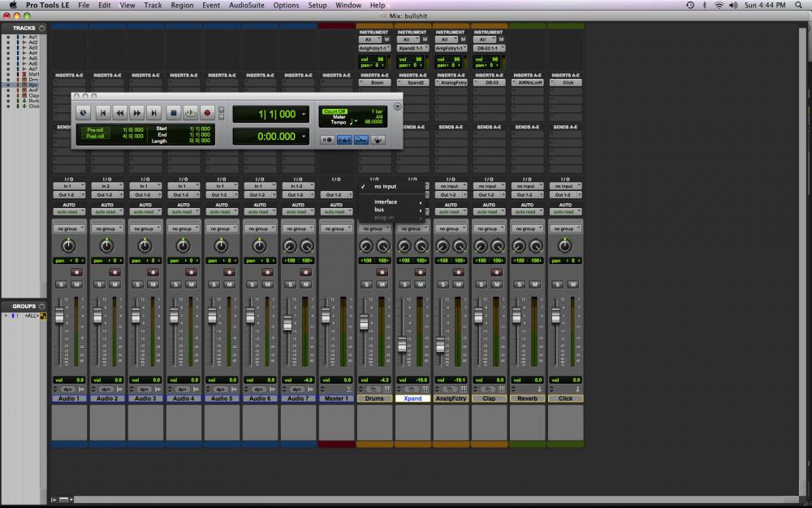Click the Record button in Transport
The width and height of the screenshot is (812, 508).
coord(207,112)
